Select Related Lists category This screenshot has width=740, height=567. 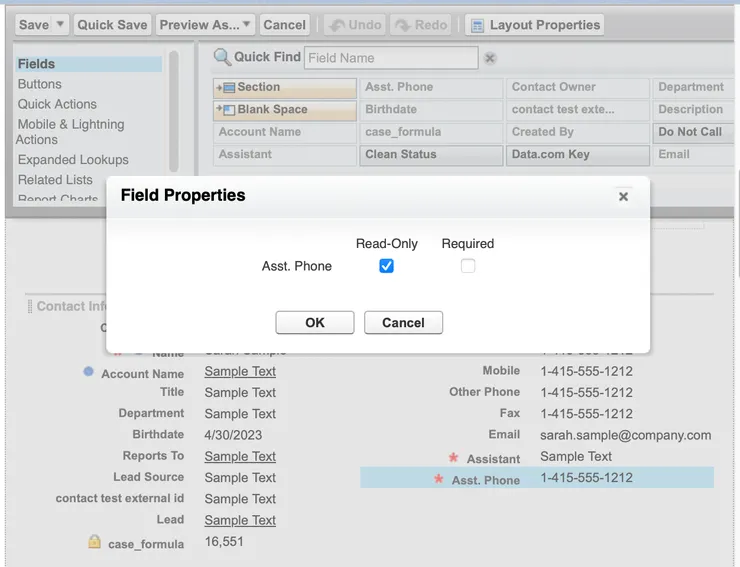coord(55,180)
